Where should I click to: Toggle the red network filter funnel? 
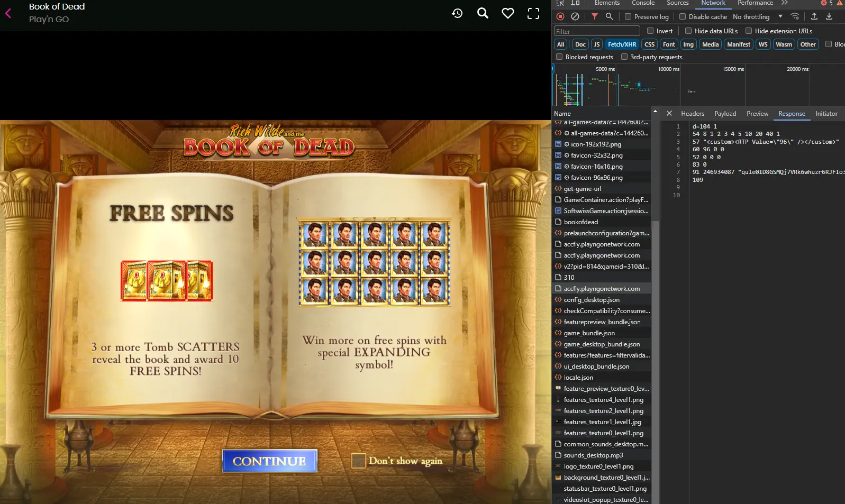[x=595, y=16]
